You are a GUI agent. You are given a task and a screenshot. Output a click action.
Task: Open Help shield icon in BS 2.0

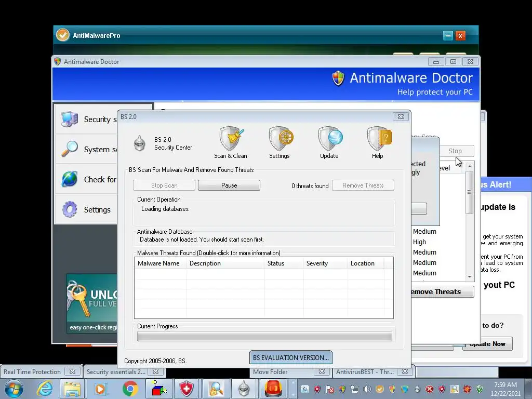pos(378,142)
